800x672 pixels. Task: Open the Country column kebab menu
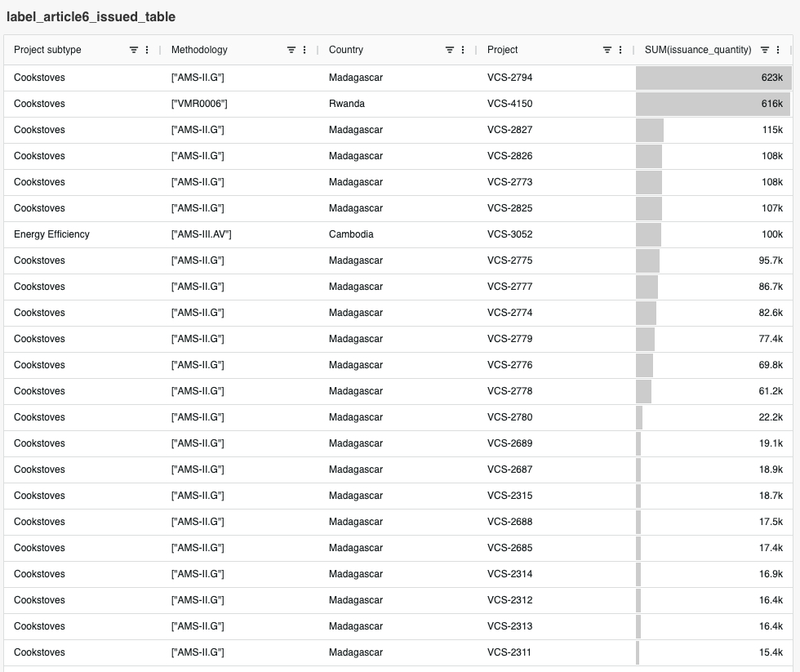(x=462, y=50)
